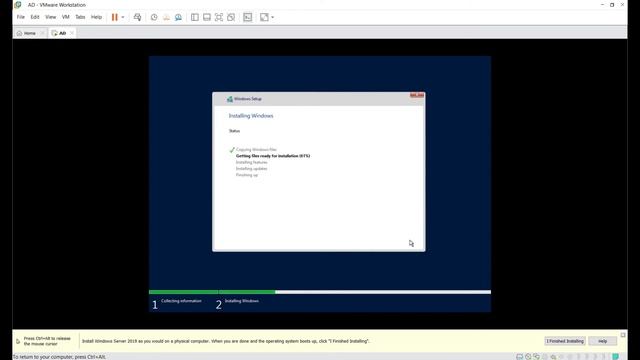Click the green message log status icon
The image size is (640, 360).
pos(616,357)
